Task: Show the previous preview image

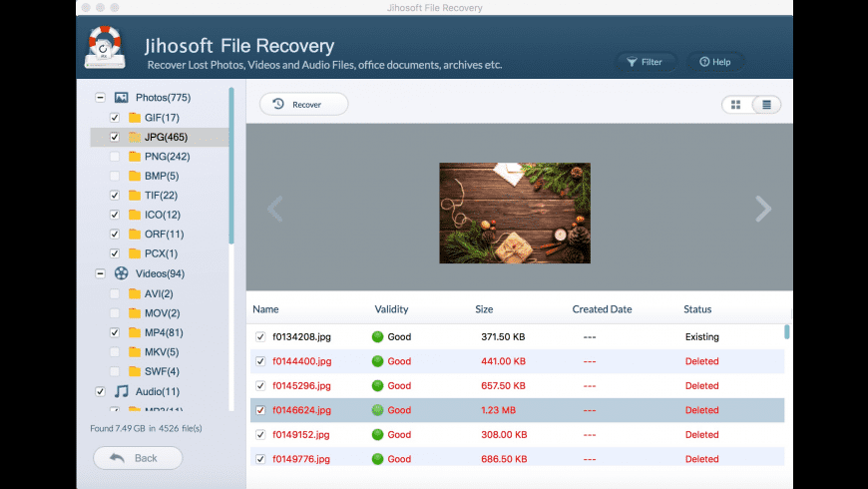Action: 275,209
